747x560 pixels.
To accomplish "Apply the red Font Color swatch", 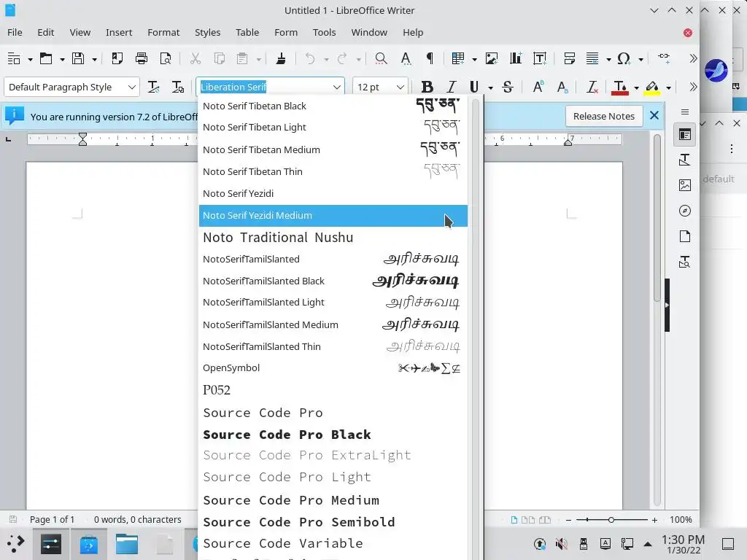I will [x=620, y=87].
